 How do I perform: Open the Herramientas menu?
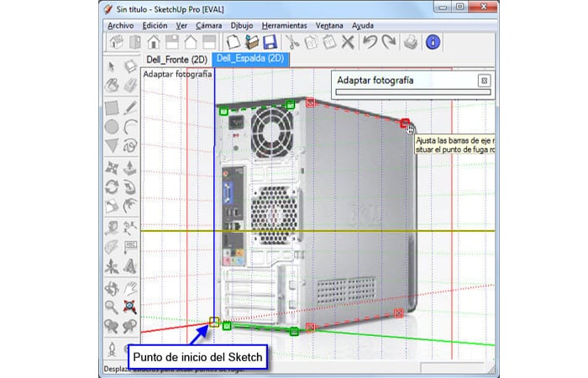click(x=284, y=25)
